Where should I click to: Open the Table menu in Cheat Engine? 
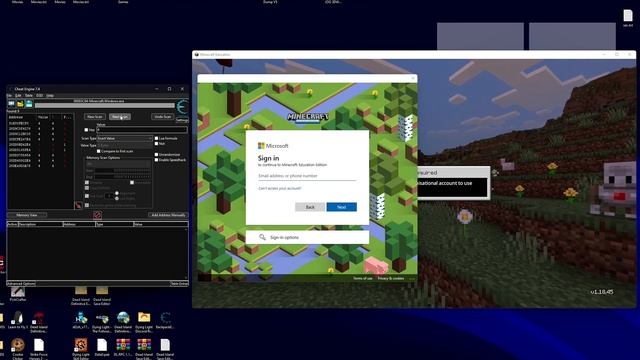29,96
